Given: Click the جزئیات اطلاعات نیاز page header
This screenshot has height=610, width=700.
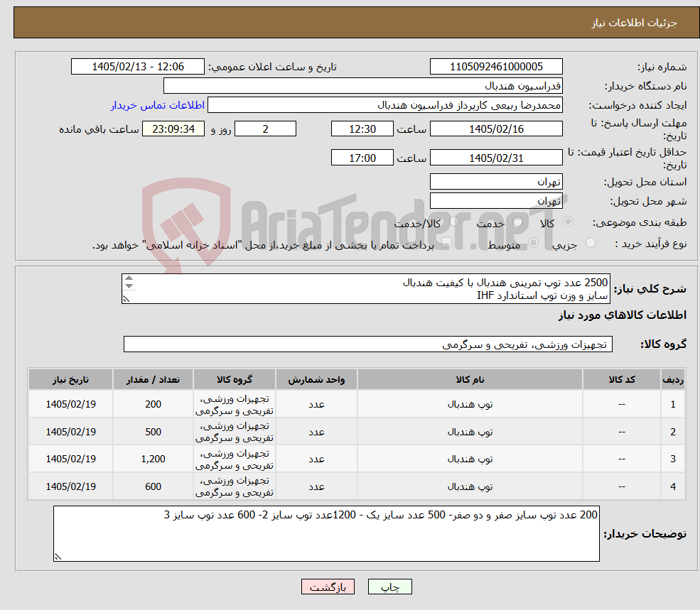Looking at the screenshot, I should point(635,23).
